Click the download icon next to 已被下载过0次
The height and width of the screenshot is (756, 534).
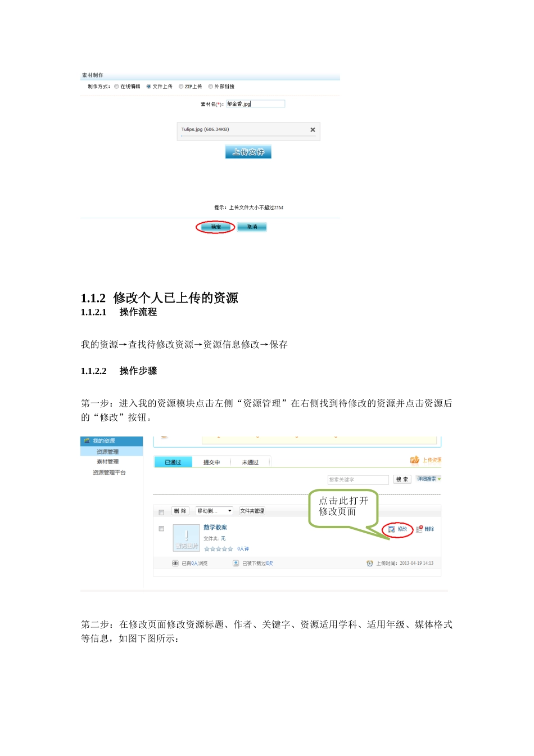236,564
